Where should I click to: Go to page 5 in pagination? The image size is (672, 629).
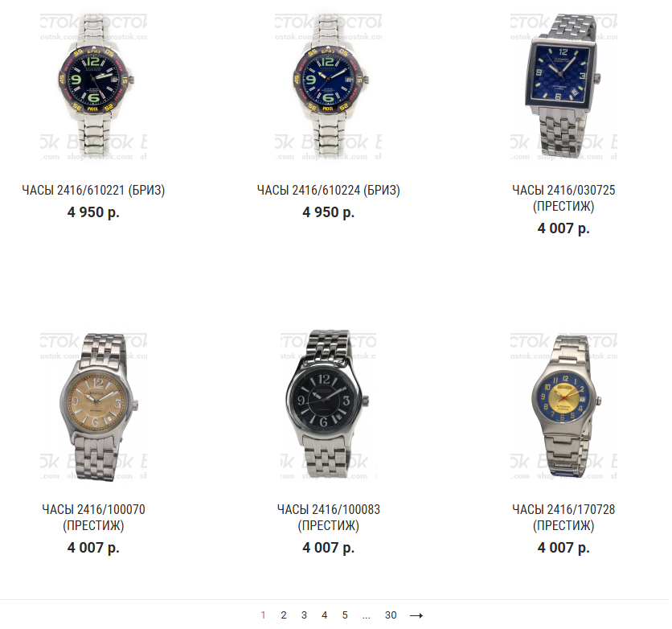click(345, 615)
